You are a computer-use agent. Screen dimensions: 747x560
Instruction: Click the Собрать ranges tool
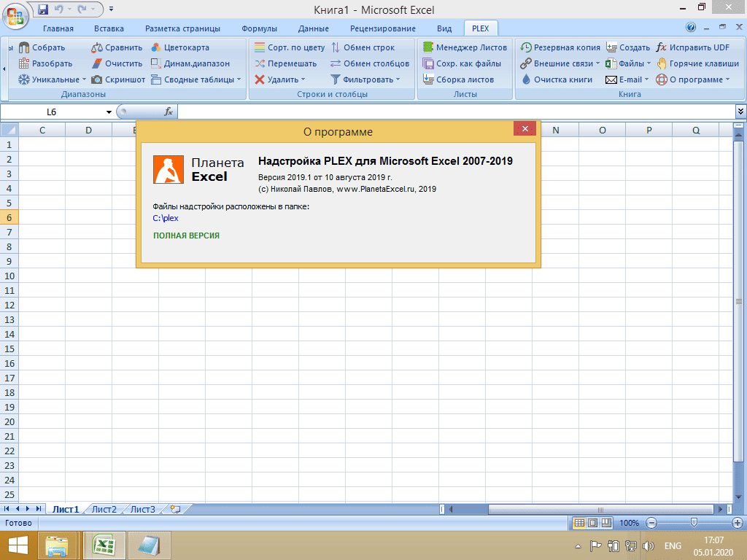pyautogui.click(x=42, y=47)
